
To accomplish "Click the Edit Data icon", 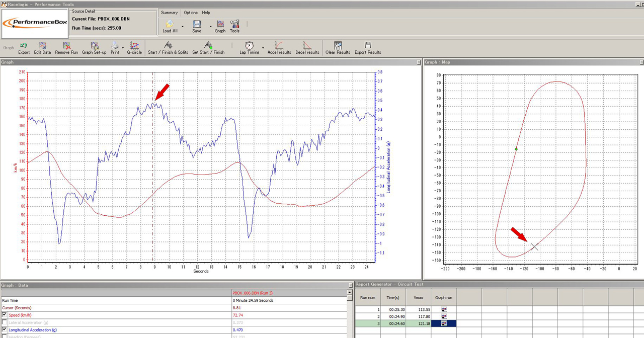I will pyautogui.click(x=42, y=46).
